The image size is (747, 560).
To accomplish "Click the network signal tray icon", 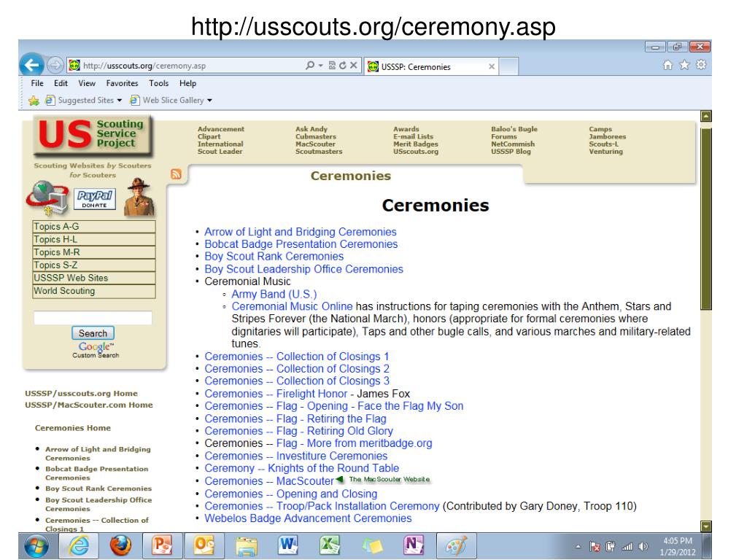I will click(627, 547).
